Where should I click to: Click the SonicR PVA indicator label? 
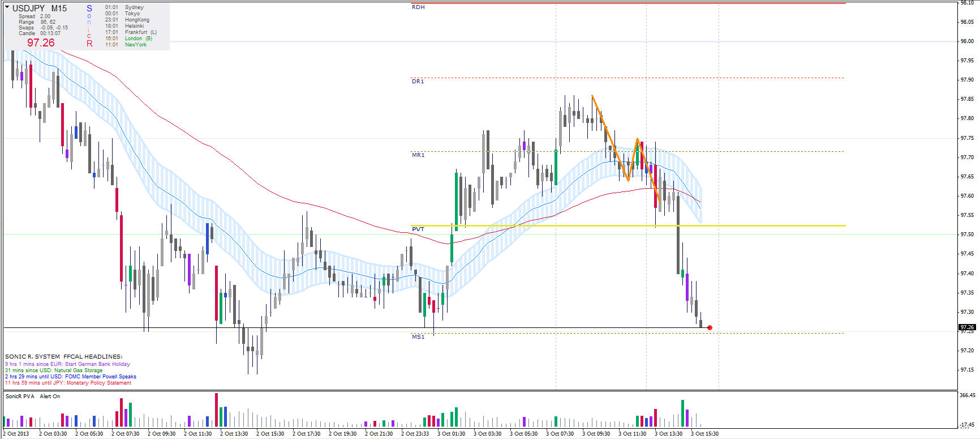pyautogui.click(x=20, y=397)
